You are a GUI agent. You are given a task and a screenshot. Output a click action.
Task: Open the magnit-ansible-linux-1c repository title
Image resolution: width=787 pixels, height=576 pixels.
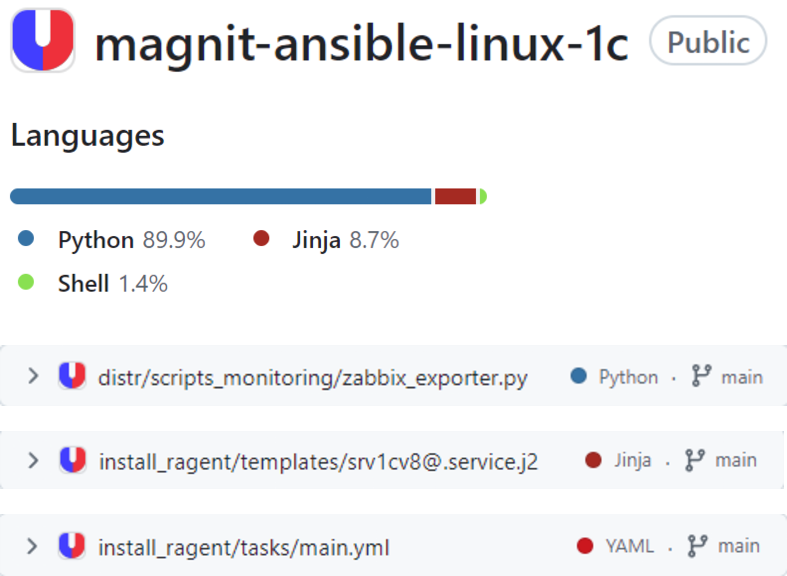tap(361, 44)
